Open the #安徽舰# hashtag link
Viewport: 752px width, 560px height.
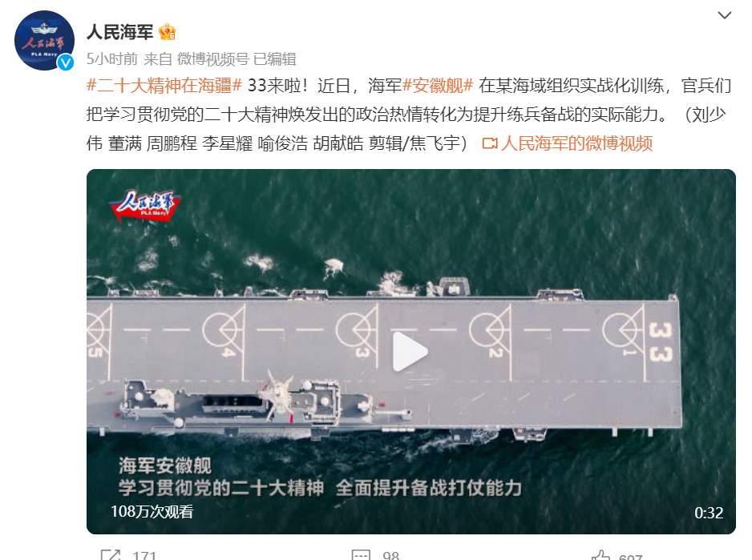438,86
